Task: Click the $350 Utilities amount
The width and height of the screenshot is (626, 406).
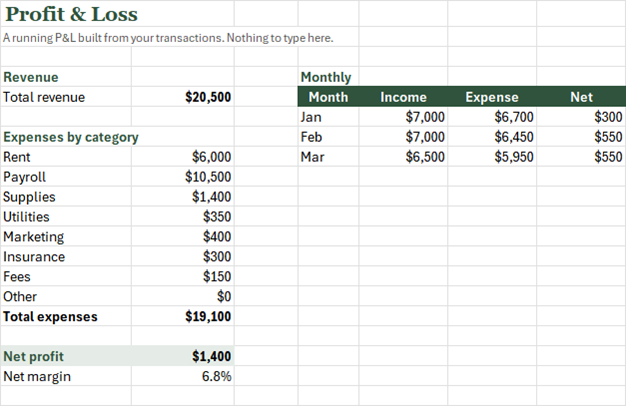Action: pyautogui.click(x=217, y=217)
